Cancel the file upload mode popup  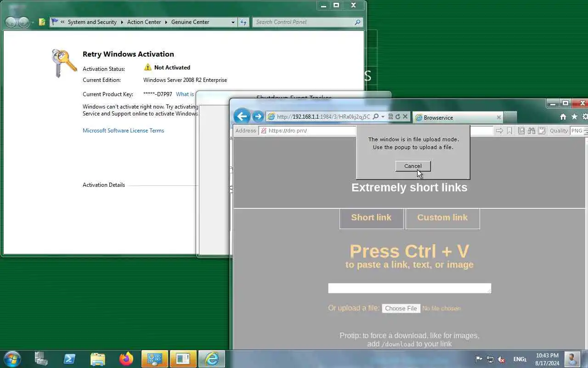coord(413,166)
